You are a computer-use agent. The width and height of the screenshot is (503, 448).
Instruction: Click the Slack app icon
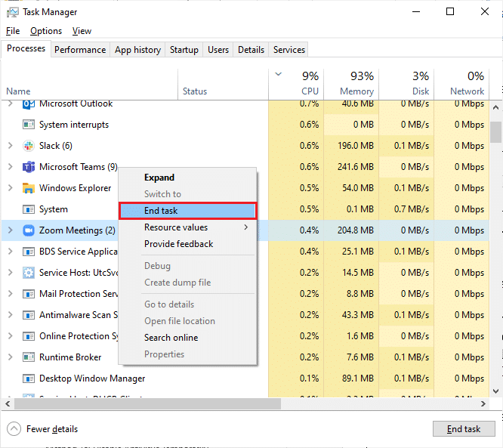tap(29, 146)
